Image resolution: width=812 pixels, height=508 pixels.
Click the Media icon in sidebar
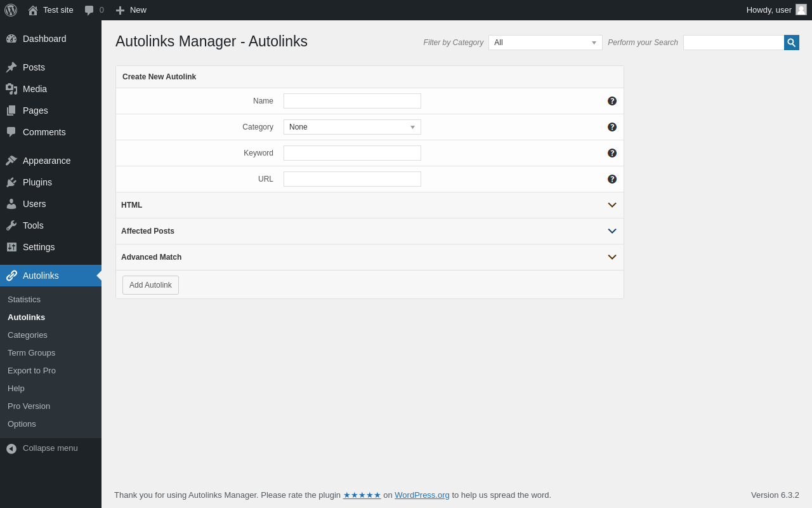point(11,89)
